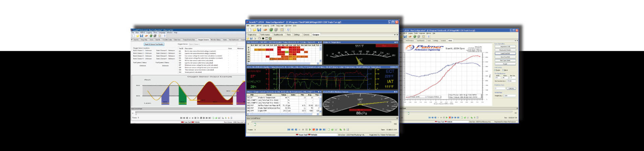The width and height of the screenshot is (644, 151).
Task: Switch to Dashboards tab in center window
Action: pyautogui.click(x=278, y=35)
